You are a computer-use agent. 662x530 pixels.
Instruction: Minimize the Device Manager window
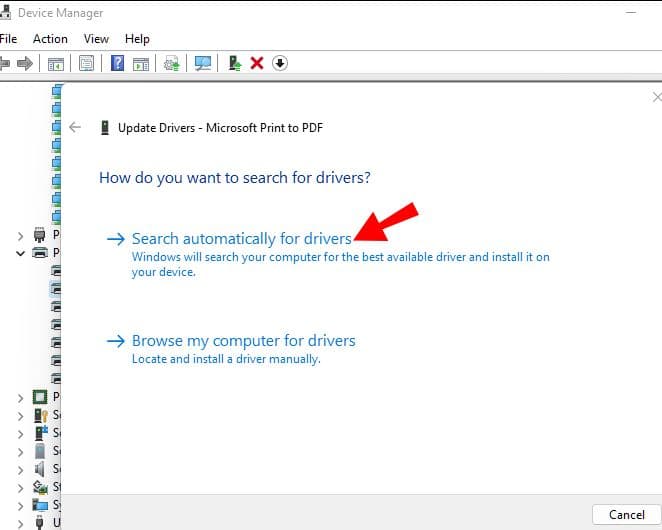tap(631, 13)
